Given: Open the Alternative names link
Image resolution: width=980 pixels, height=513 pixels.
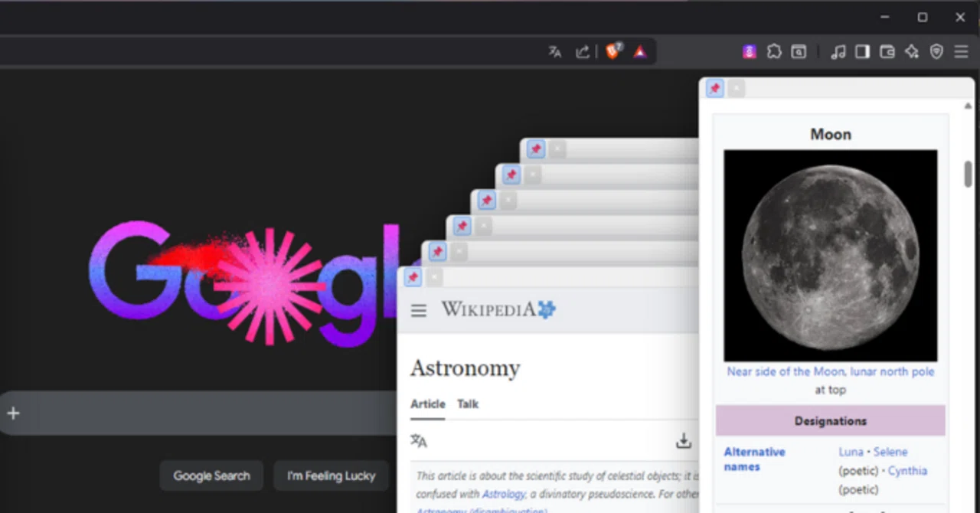Looking at the screenshot, I should tap(754, 459).
